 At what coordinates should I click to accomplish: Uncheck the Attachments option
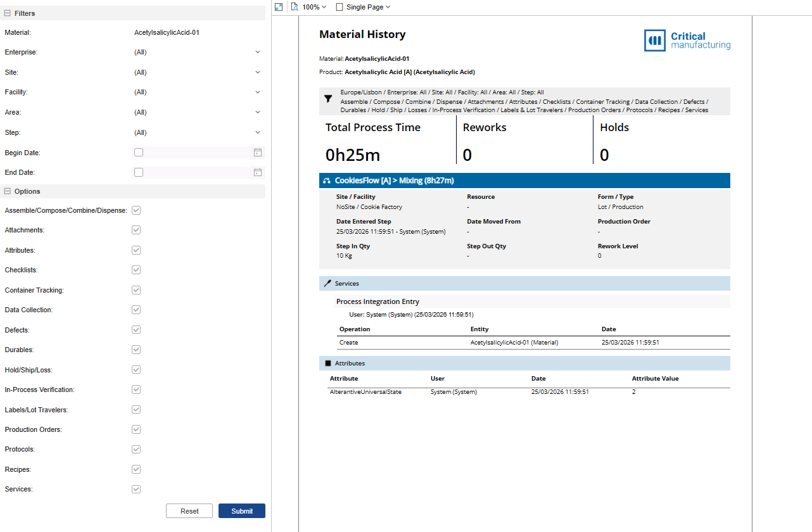136,230
